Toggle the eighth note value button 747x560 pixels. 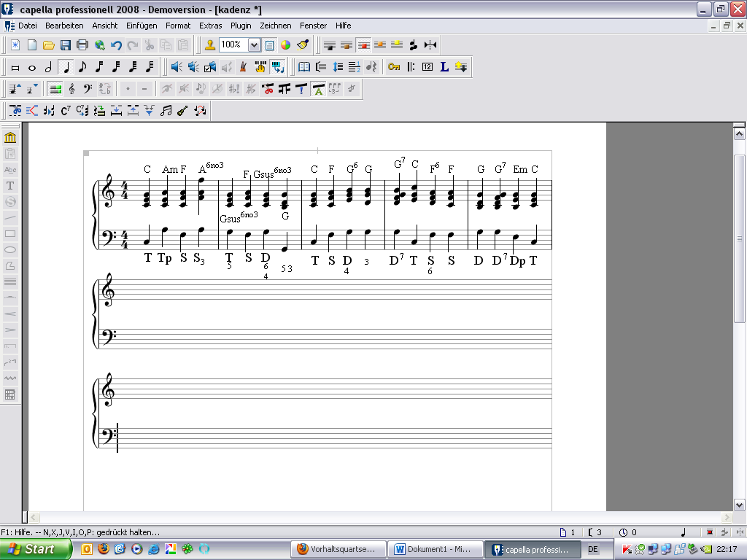point(82,67)
